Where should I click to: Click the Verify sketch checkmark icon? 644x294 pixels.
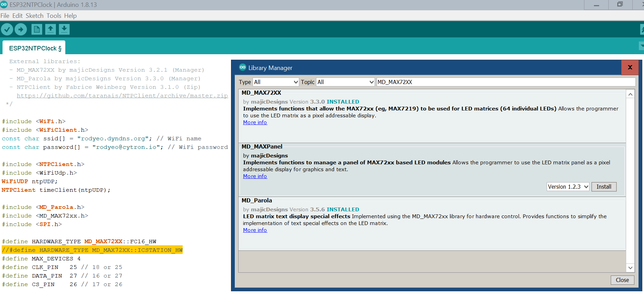tap(7, 30)
